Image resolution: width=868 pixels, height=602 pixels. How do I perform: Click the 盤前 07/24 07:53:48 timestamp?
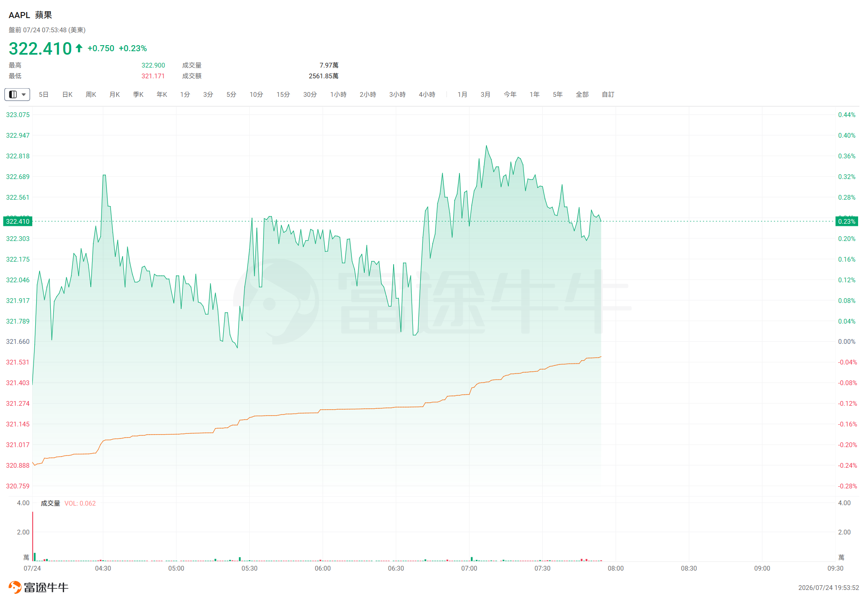point(47,30)
